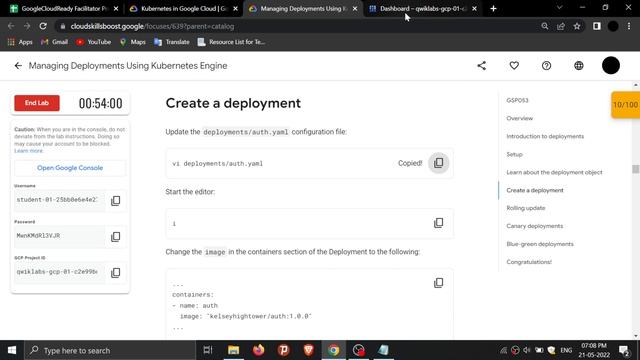Viewport: 640px width, 360px height.
Task: Open help via the question mark icon
Action: pyautogui.click(x=546, y=66)
